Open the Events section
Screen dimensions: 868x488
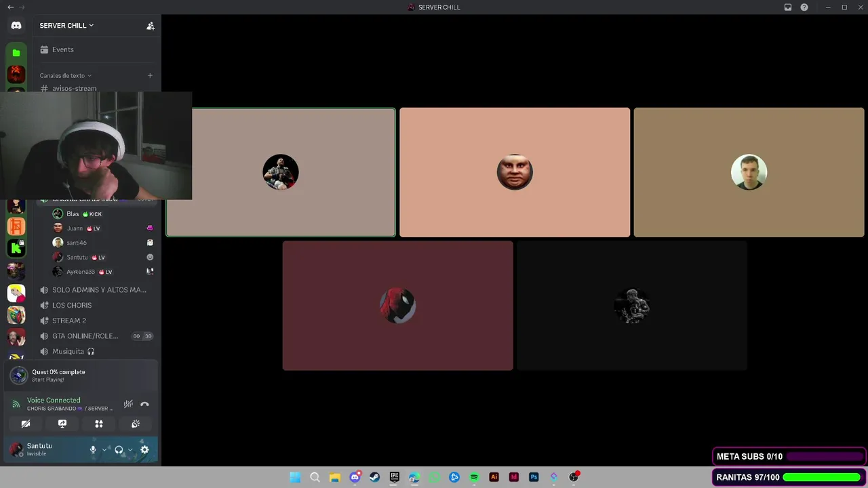(96, 49)
